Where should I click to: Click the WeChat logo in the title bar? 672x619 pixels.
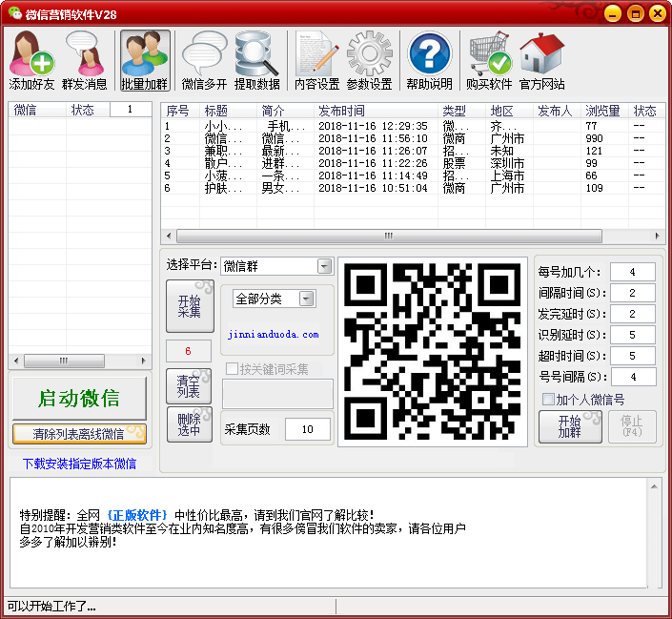point(15,13)
